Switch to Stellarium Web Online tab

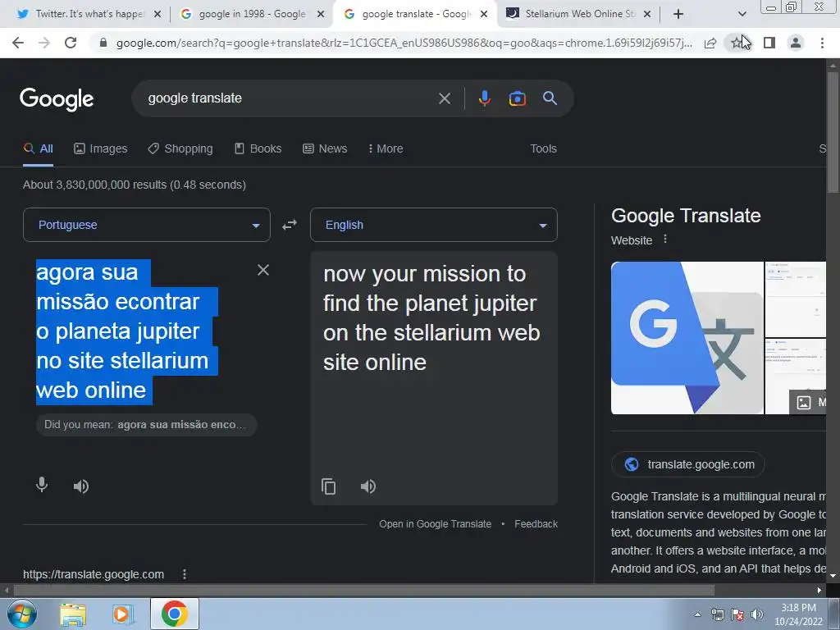pyautogui.click(x=571, y=14)
